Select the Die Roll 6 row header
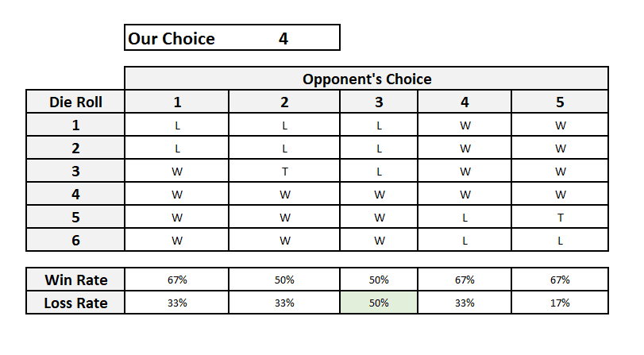The image size is (644, 355). click(x=75, y=241)
